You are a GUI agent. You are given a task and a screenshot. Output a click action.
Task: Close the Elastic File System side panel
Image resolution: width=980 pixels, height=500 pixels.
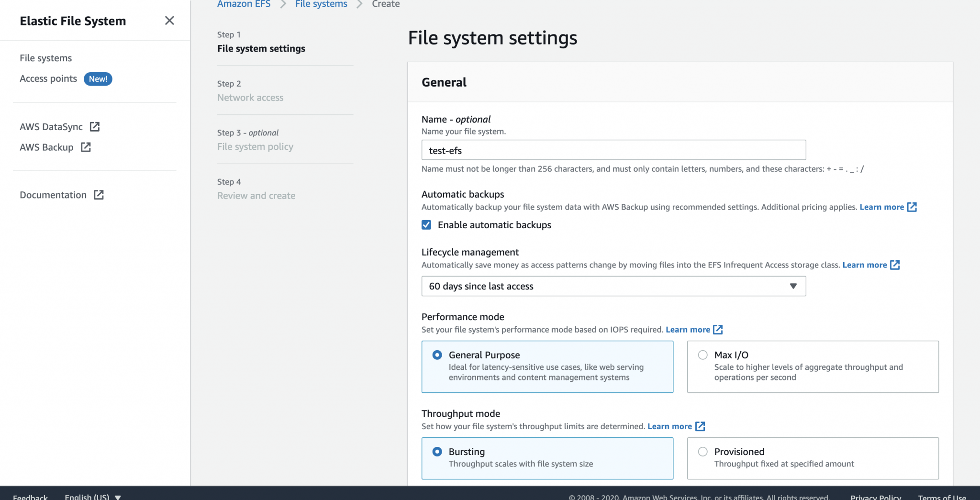169,21
